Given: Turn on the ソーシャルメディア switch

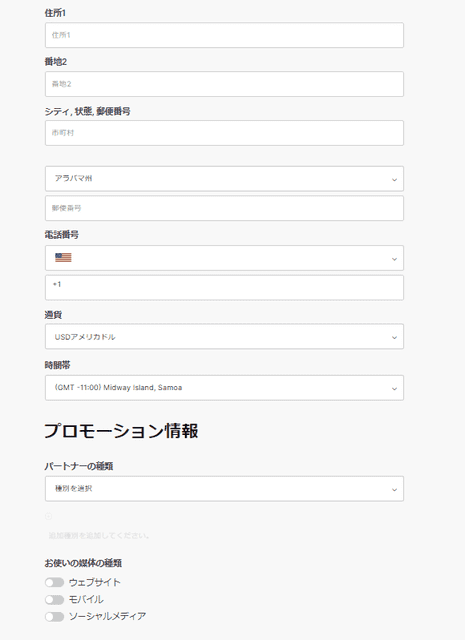Looking at the screenshot, I should point(54,616).
